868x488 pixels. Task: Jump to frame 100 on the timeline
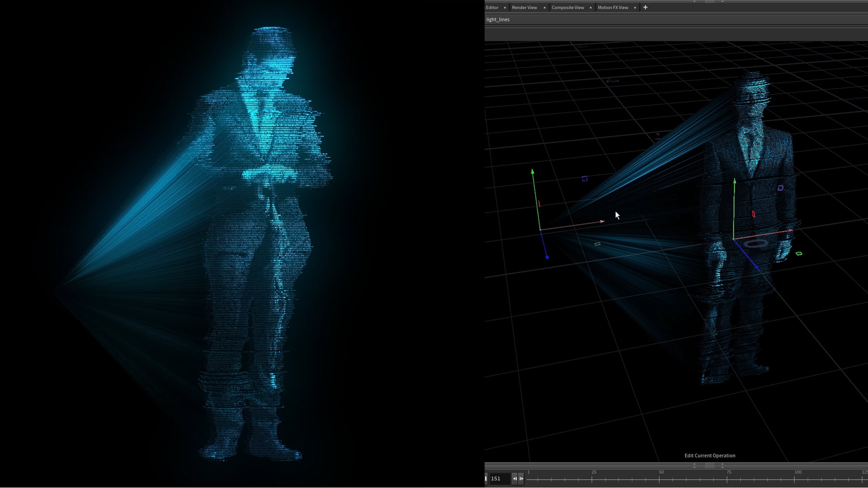tap(795, 479)
